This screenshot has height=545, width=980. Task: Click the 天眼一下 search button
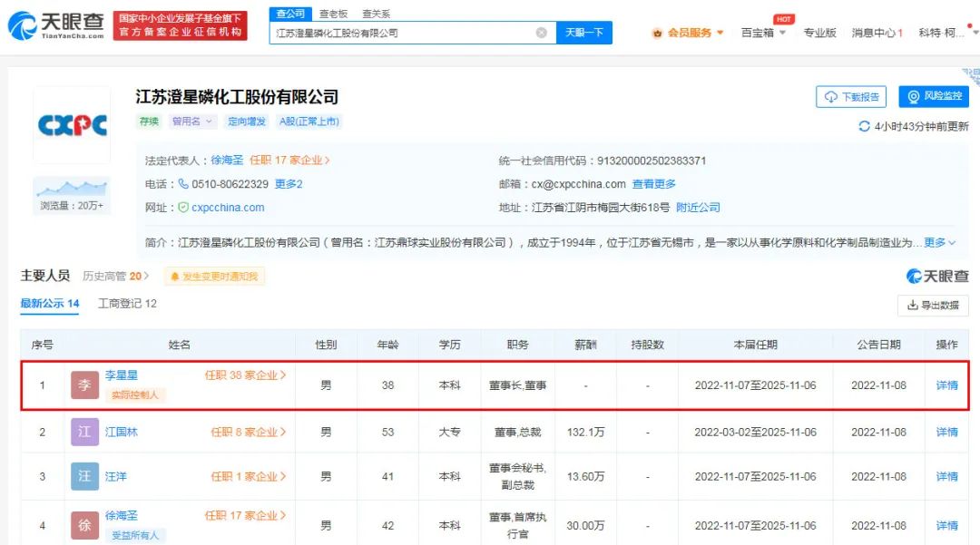coord(583,33)
